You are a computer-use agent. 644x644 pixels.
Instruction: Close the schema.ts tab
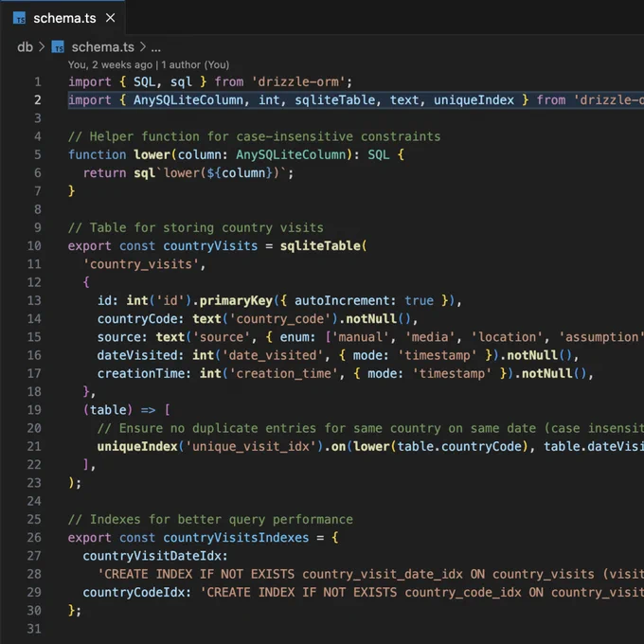[x=110, y=18]
